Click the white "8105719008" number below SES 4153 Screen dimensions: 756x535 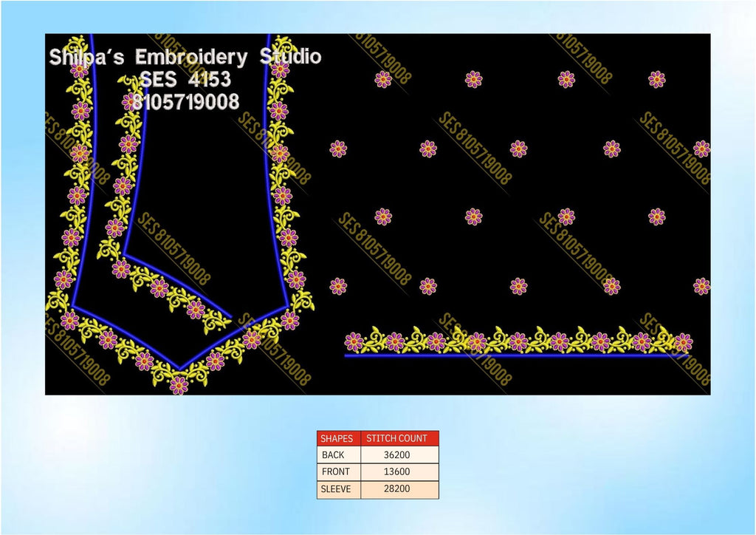click(x=185, y=102)
